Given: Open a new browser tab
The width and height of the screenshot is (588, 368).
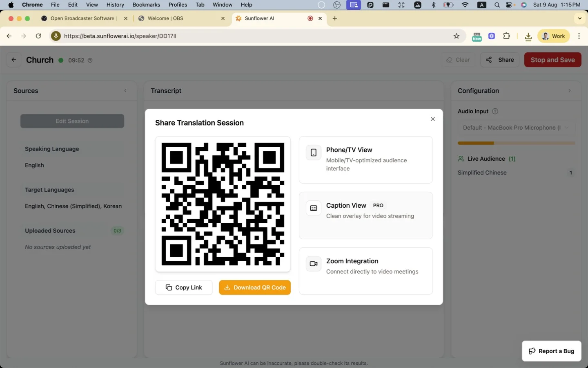Looking at the screenshot, I should click(335, 18).
